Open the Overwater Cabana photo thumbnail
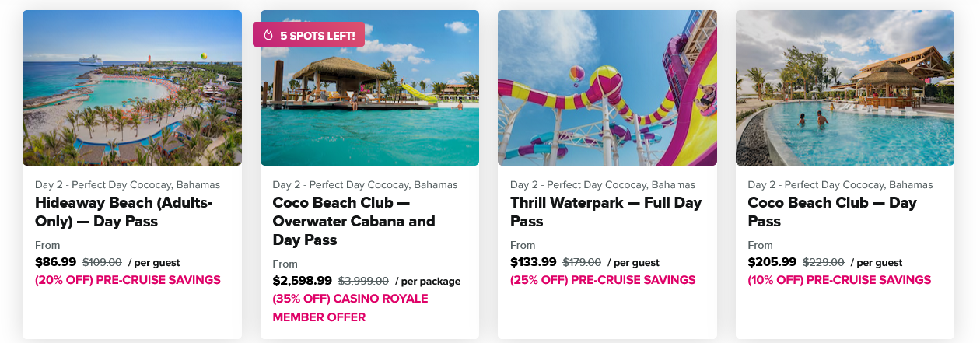980x343 pixels. [369, 88]
